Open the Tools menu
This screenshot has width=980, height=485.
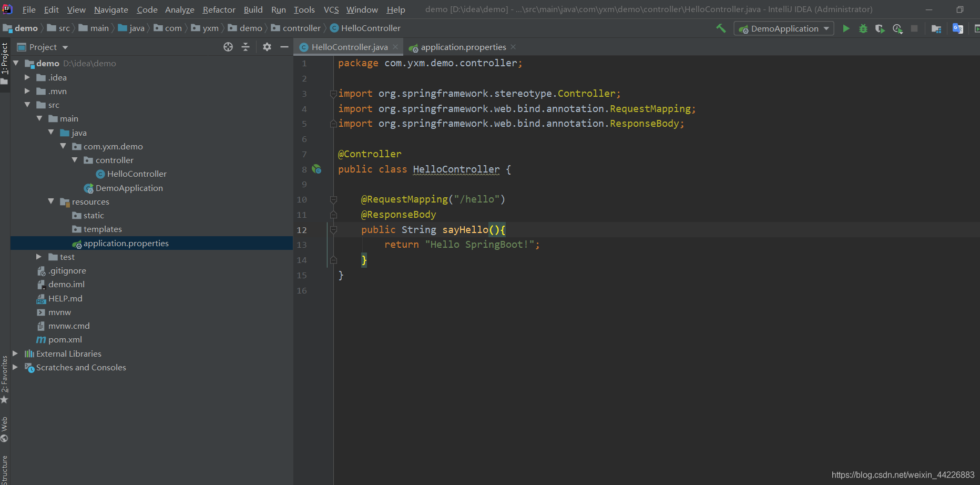tap(304, 9)
